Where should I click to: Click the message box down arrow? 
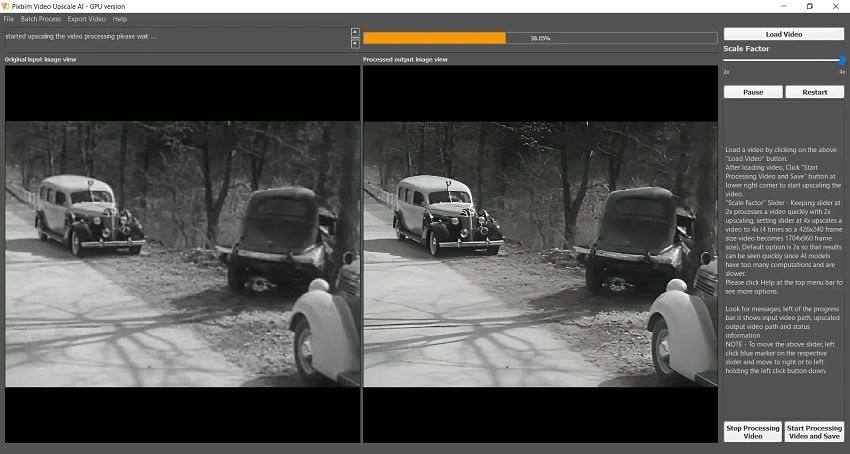355,43
